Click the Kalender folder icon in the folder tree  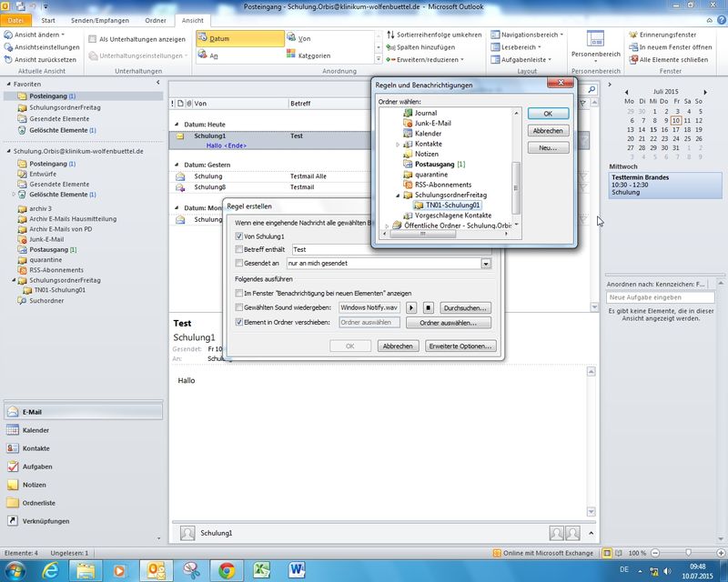[407, 134]
